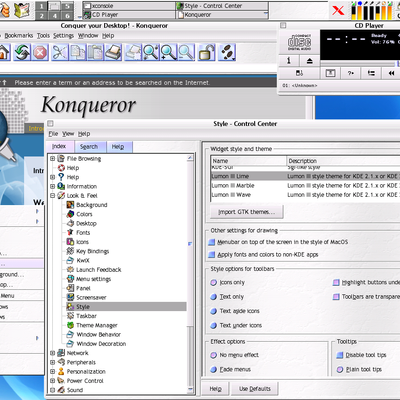Select the Plain tool tips option
This screenshot has width=400, height=400.
340,369
